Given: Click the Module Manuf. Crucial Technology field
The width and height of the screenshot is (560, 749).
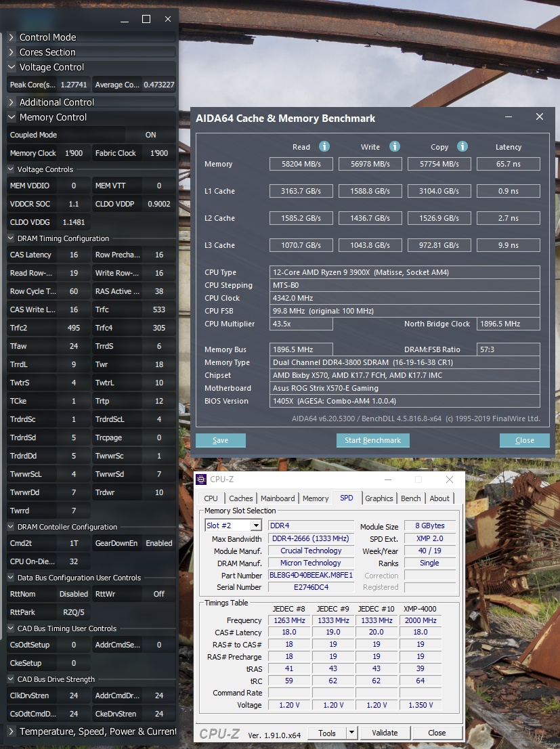Looking at the screenshot, I should click(x=311, y=551).
